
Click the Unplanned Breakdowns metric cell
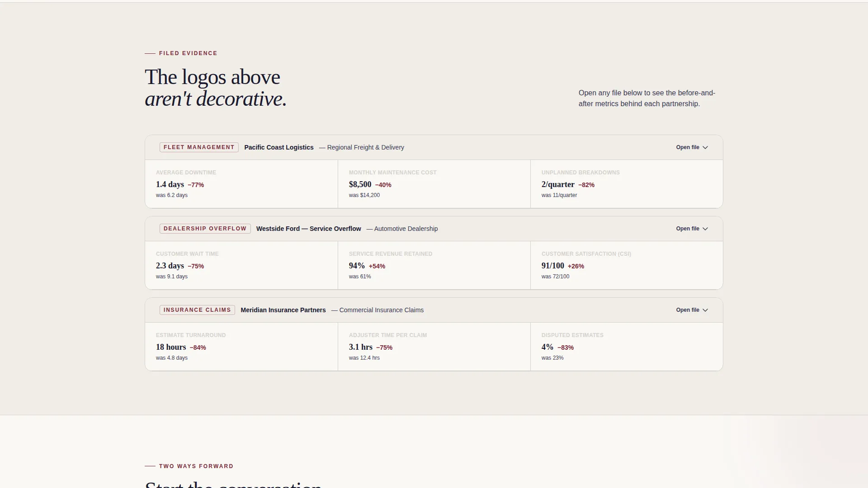coord(627,184)
